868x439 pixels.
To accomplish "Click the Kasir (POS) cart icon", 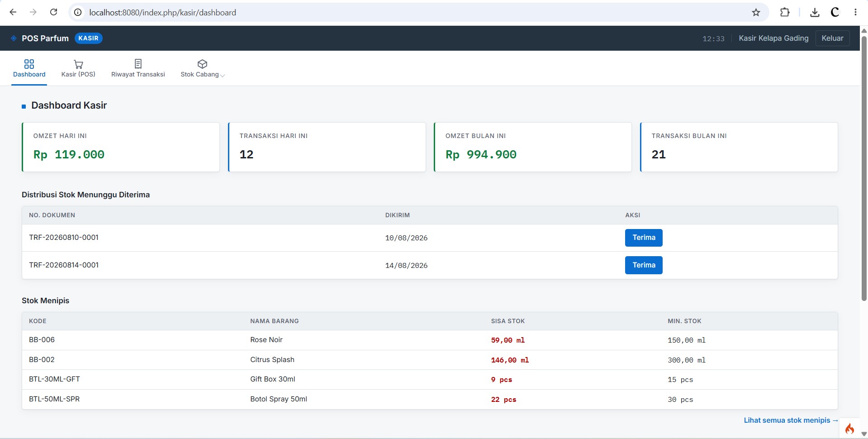I will click(x=78, y=64).
